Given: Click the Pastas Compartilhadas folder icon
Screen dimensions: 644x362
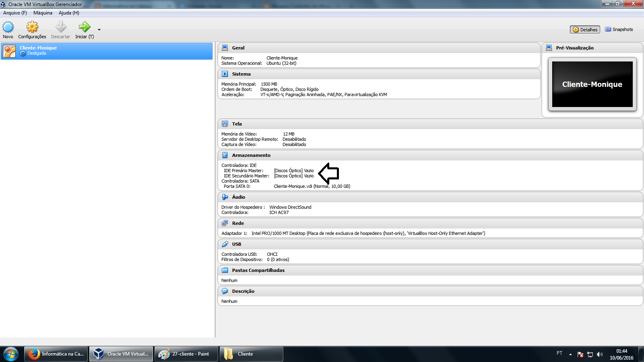Looking at the screenshot, I should point(225,270).
